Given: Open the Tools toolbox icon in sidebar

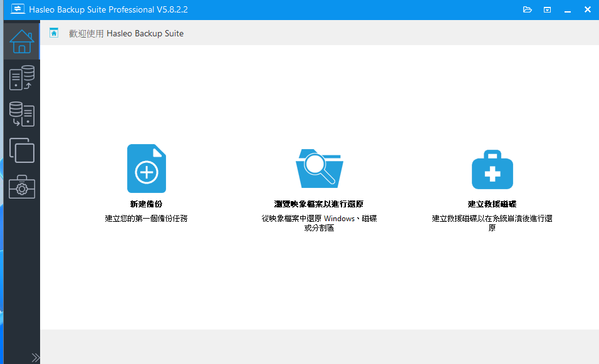Looking at the screenshot, I should click(x=22, y=187).
